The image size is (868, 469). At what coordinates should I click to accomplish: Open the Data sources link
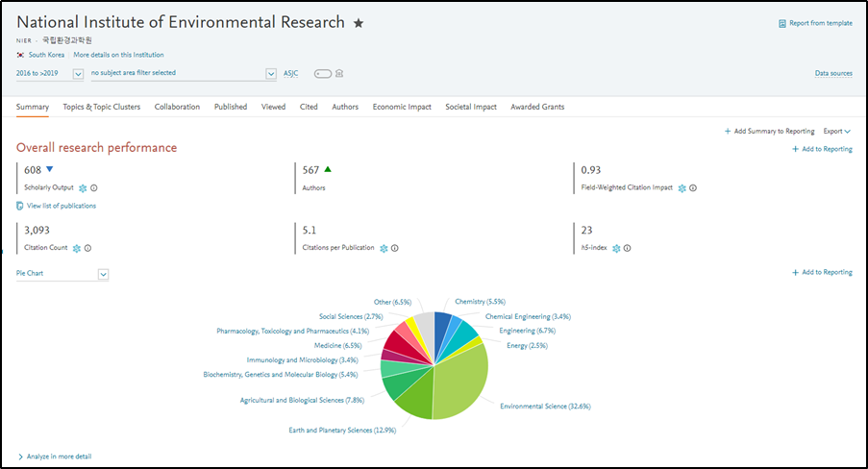click(833, 73)
